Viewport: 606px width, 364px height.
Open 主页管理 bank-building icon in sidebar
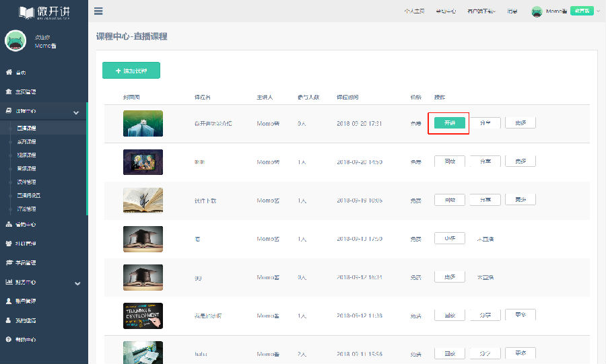click(x=9, y=92)
